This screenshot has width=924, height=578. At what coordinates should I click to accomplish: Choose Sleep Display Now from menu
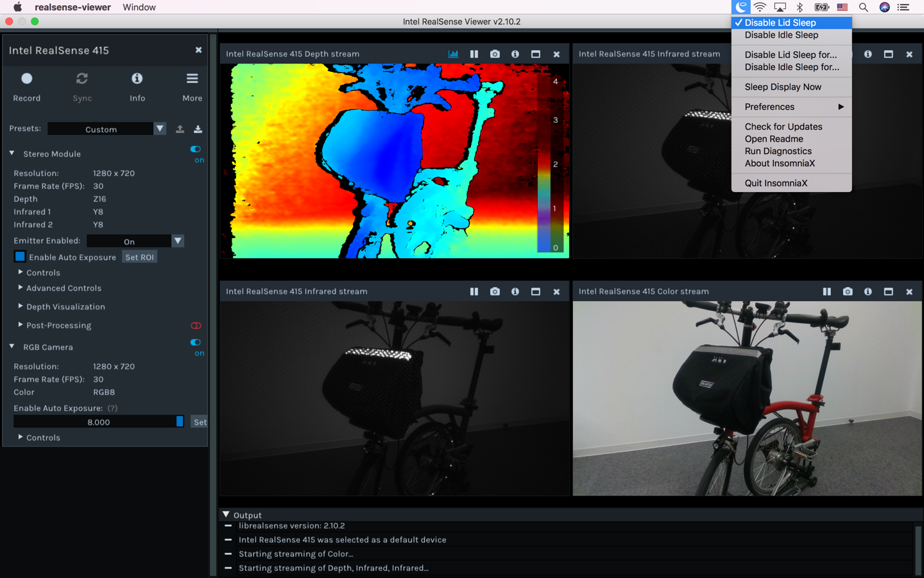[x=782, y=87]
